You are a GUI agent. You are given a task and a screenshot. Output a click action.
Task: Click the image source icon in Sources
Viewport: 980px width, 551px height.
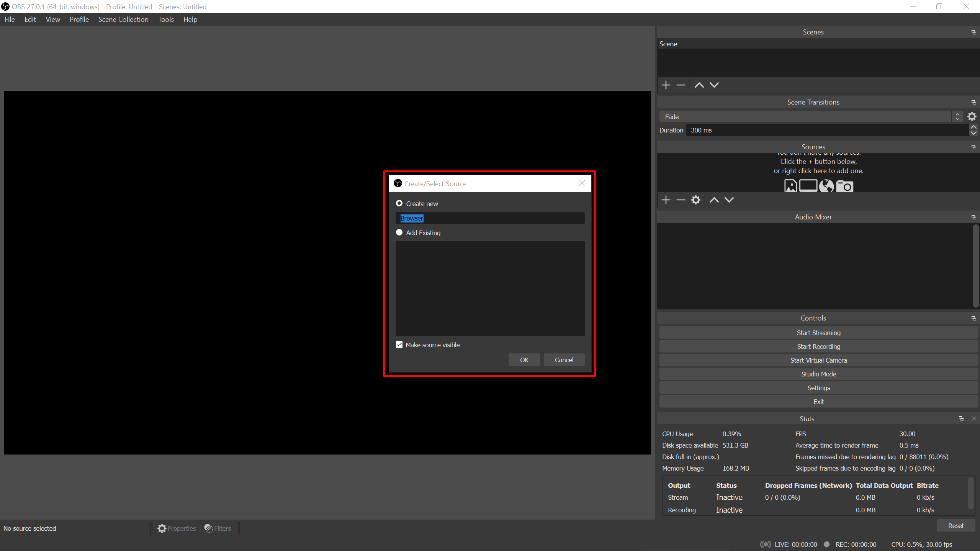point(790,186)
